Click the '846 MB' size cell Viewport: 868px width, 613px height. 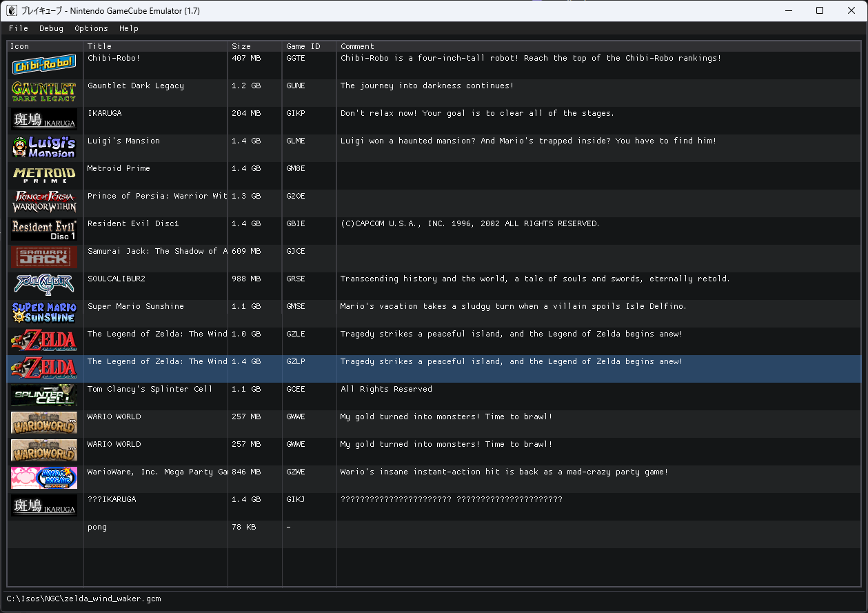[x=246, y=472]
